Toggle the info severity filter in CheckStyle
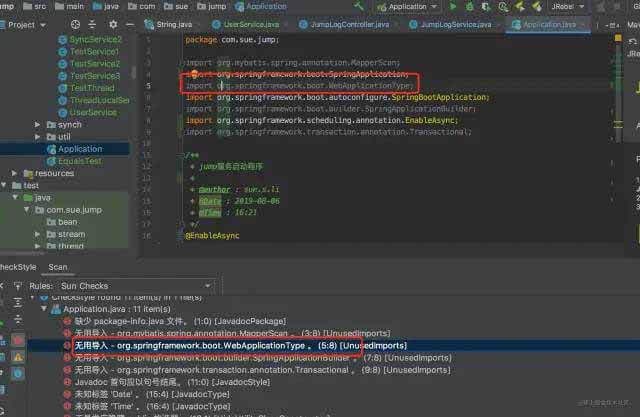This screenshot has width=640, height=417. pos(18,373)
